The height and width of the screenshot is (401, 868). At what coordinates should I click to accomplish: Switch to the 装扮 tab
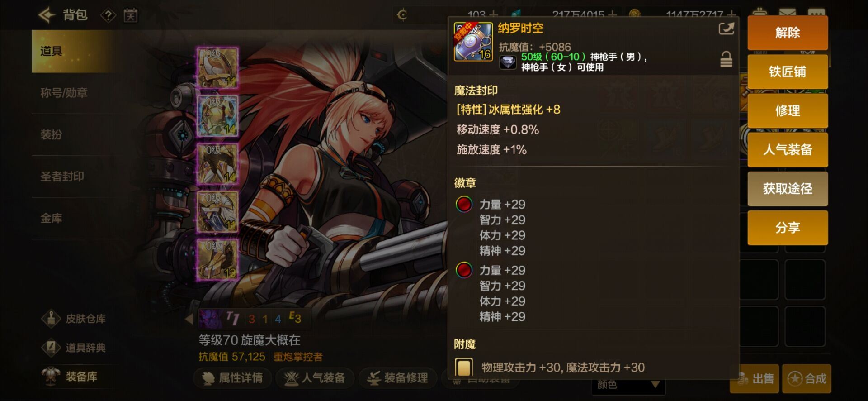click(x=51, y=134)
